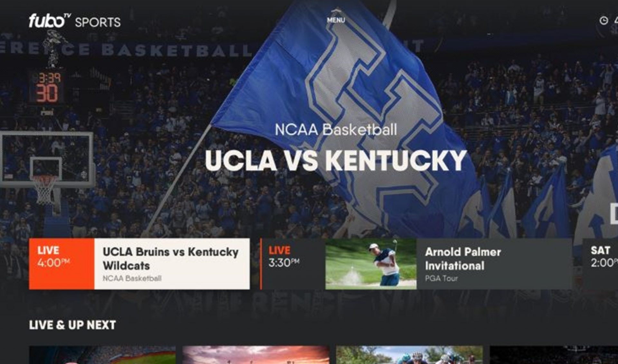This screenshot has height=364, width=618.
Task: Open recently watched via the clock icon
Action: click(x=604, y=20)
